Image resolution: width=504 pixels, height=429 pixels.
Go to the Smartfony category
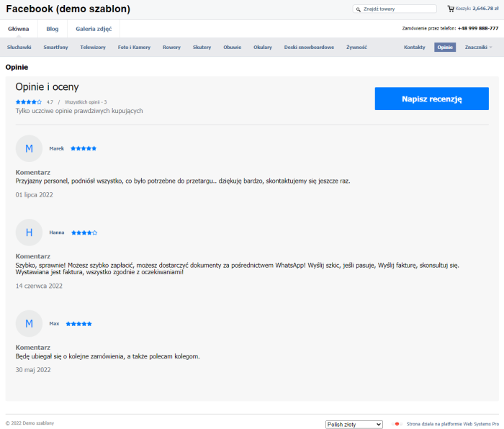tap(55, 47)
